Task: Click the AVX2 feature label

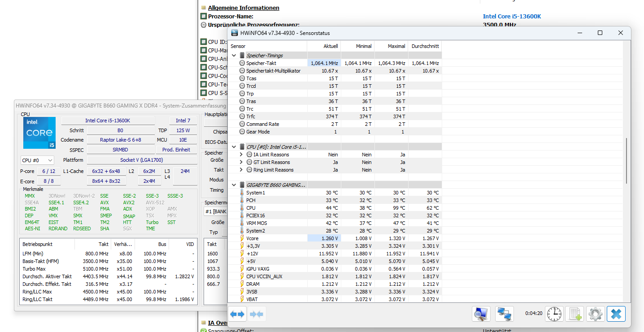Action: [x=129, y=203]
